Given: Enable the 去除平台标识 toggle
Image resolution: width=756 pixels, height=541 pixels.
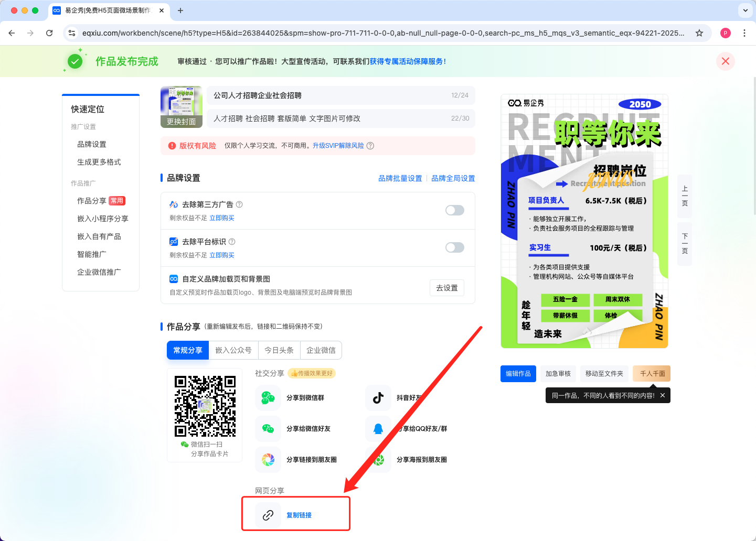Looking at the screenshot, I should click(x=454, y=247).
